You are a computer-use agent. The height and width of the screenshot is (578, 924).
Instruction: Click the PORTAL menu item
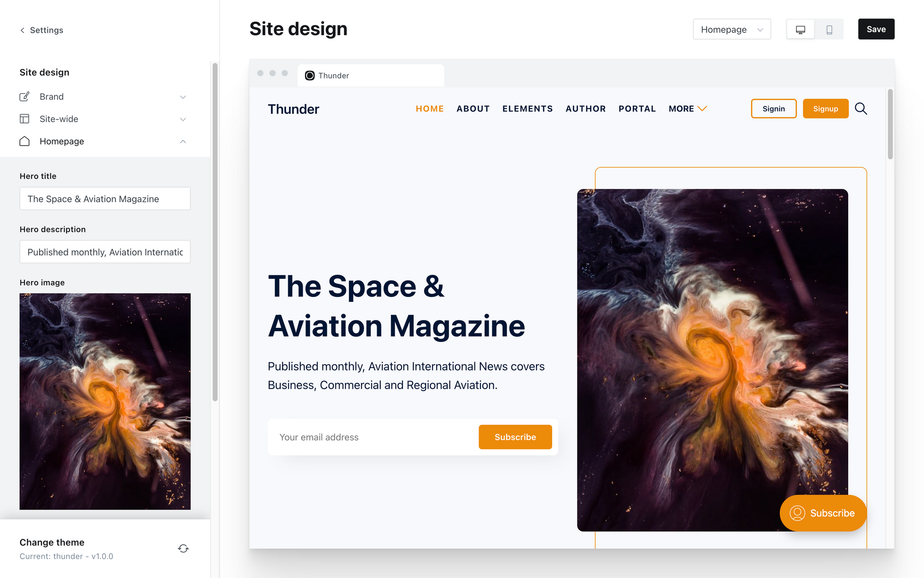pyautogui.click(x=637, y=109)
